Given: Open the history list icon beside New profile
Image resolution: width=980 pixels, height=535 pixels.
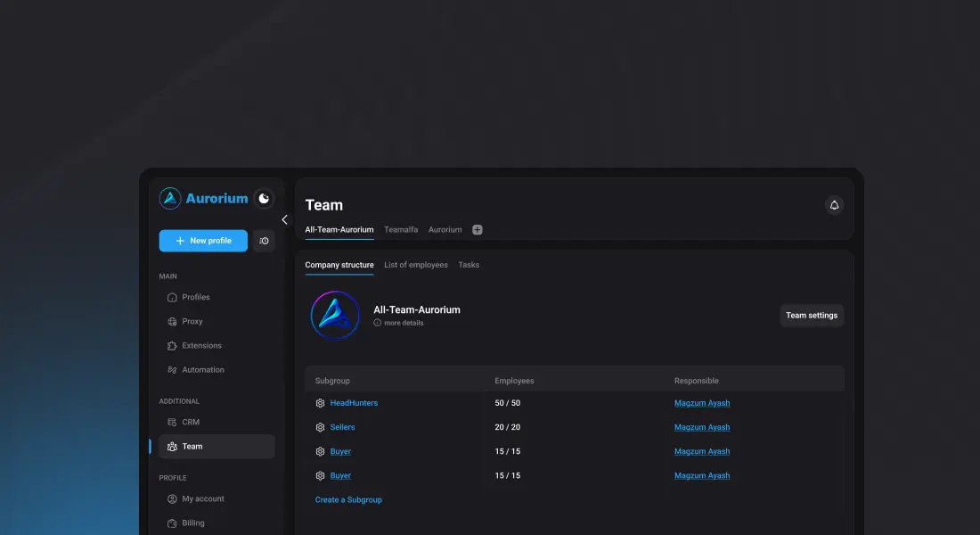Looking at the screenshot, I should tap(264, 241).
